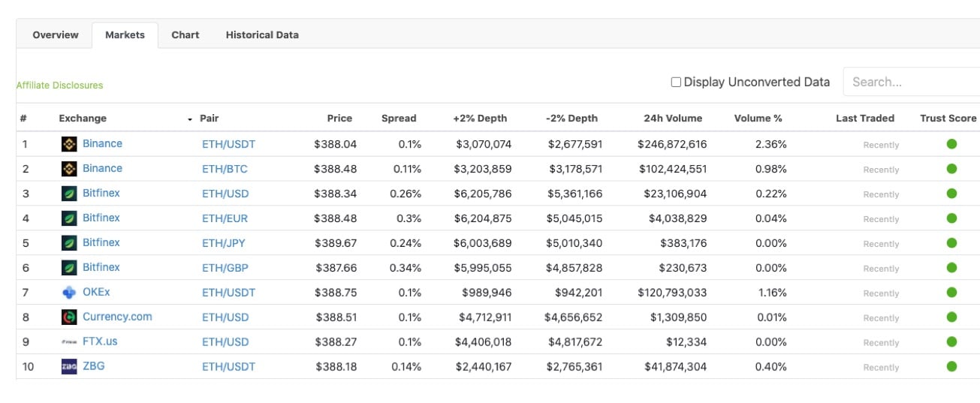Open the Affiliate Disclosures link
The image size is (980, 403).
click(60, 86)
